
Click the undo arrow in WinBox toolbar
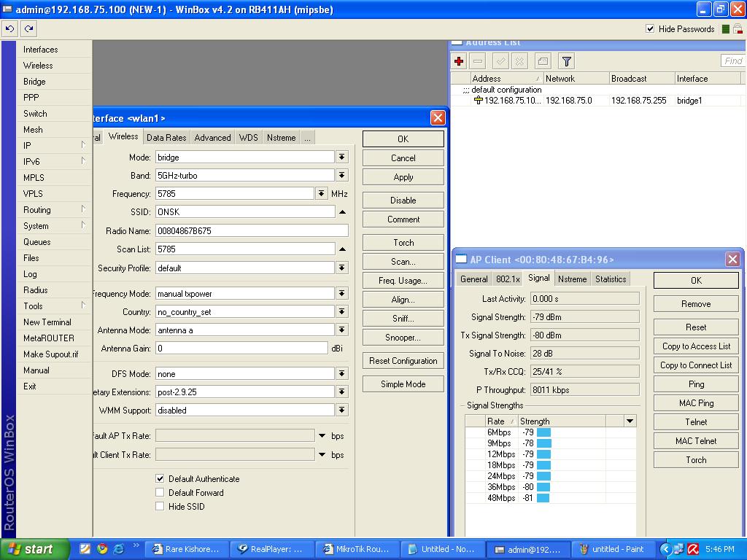(x=10, y=28)
